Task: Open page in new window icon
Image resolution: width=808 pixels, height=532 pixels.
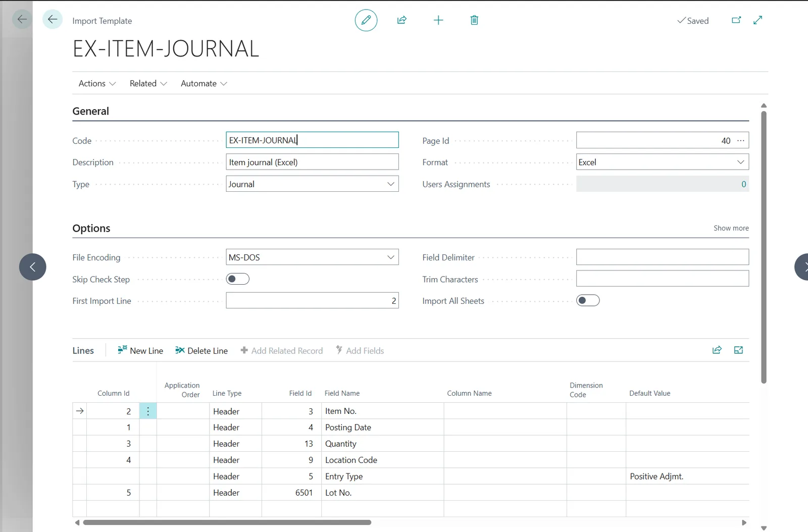Action: [x=736, y=20]
